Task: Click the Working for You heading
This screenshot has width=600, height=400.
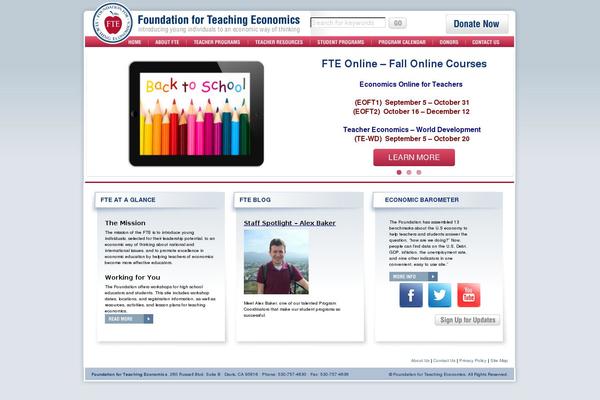Action: [132, 277]
